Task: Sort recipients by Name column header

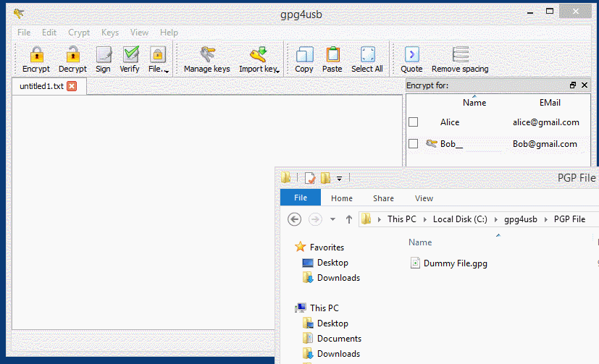Action: [x=474, y=102]
